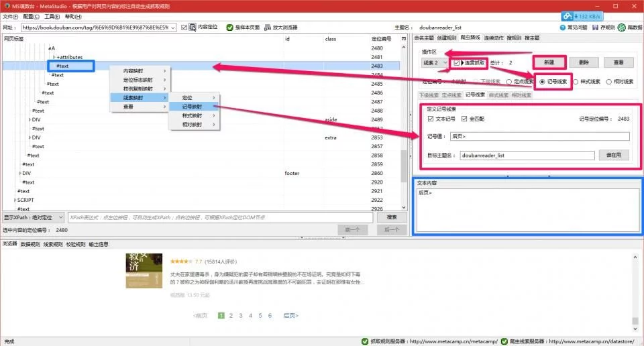Viewport: 644px width, 346px height.
Task: Choose 样式映射 in the submenu
Action: (195, 115)
